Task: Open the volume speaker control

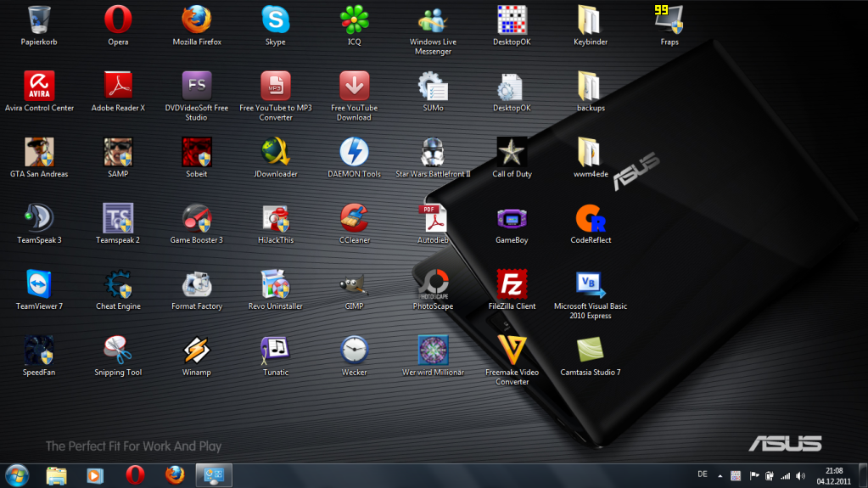Action: (800, 476)
